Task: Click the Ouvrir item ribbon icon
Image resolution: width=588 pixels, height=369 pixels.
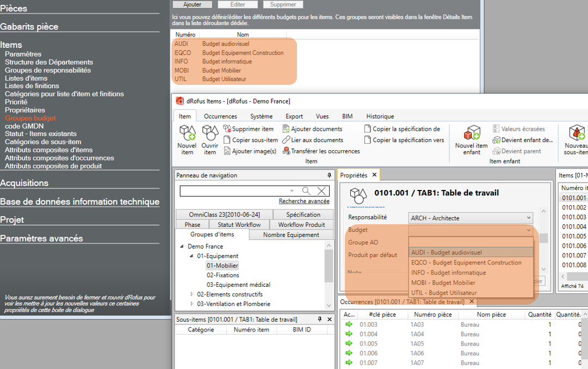Action: 210,133
